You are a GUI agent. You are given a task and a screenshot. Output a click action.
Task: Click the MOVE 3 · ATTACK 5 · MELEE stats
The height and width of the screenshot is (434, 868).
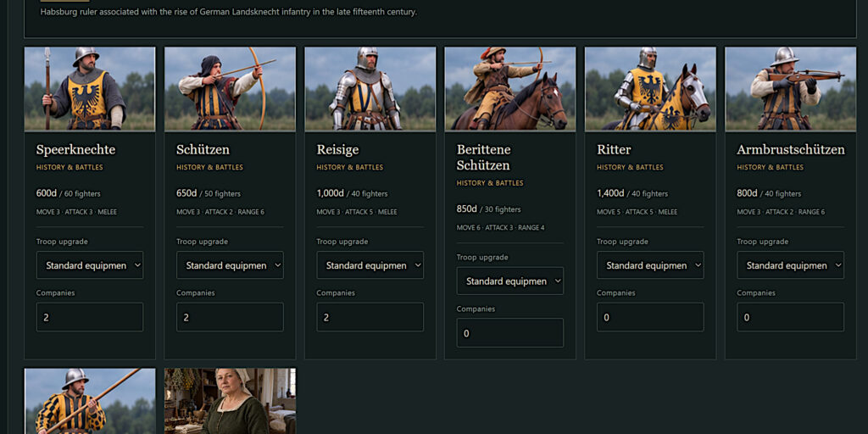pyautogui.click(x=357, y=212)
